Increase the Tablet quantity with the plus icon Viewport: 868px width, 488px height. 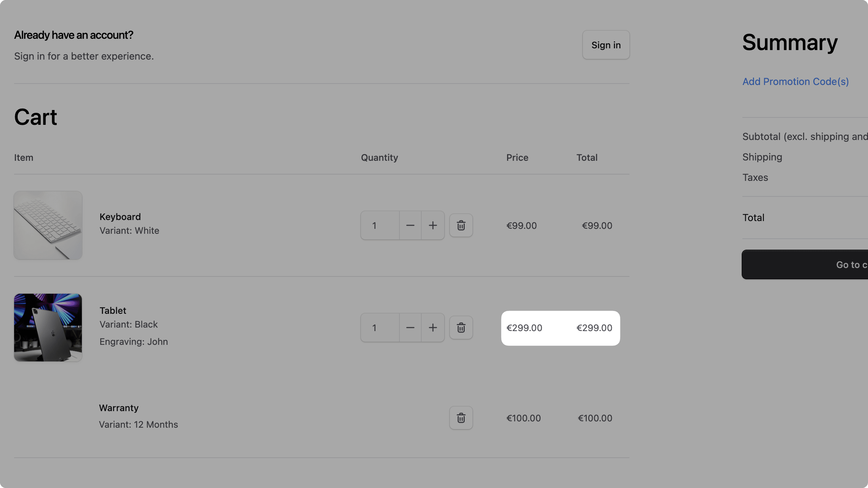point(433,328)
